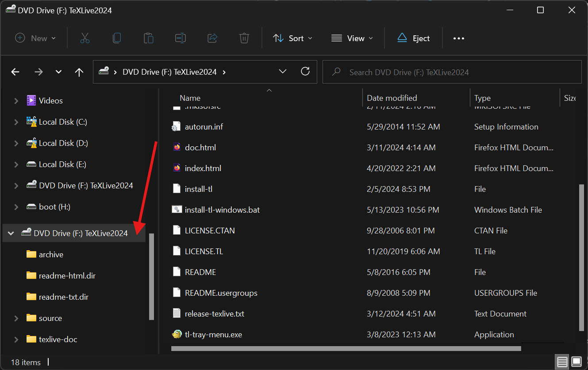Open the View menu
This screenshot has width=588, height=370.
[352, 38]
